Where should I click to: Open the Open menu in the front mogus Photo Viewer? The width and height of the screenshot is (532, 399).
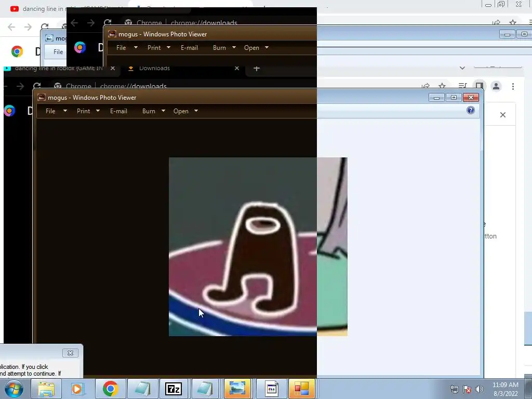[x=185, y=111]
